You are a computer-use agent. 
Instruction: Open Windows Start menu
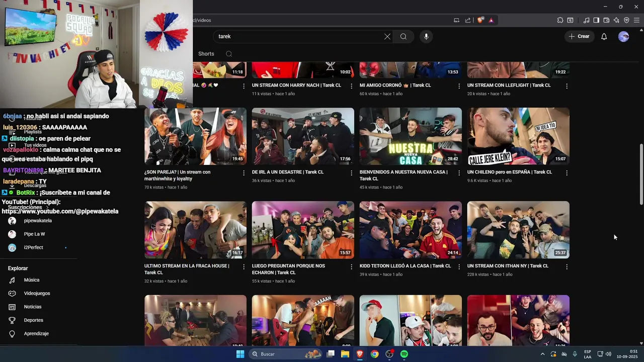tap(240, 354)
